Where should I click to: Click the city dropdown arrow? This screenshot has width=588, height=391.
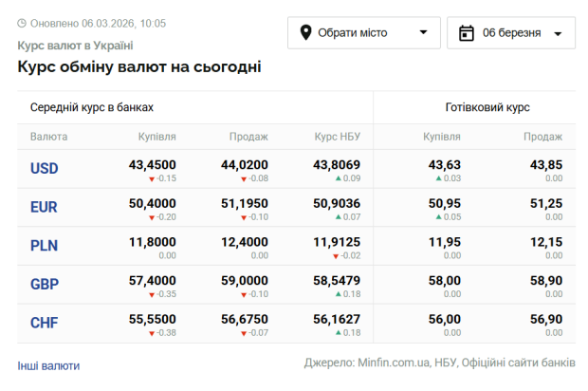click(423, 33)
